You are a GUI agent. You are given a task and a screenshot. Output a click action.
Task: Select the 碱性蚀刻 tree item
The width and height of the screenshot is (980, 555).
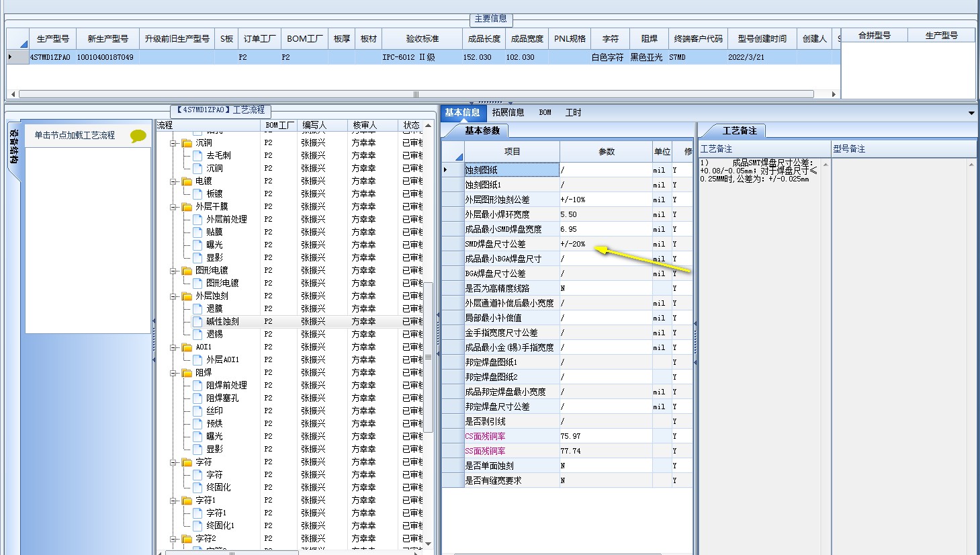tap(222, 321)
